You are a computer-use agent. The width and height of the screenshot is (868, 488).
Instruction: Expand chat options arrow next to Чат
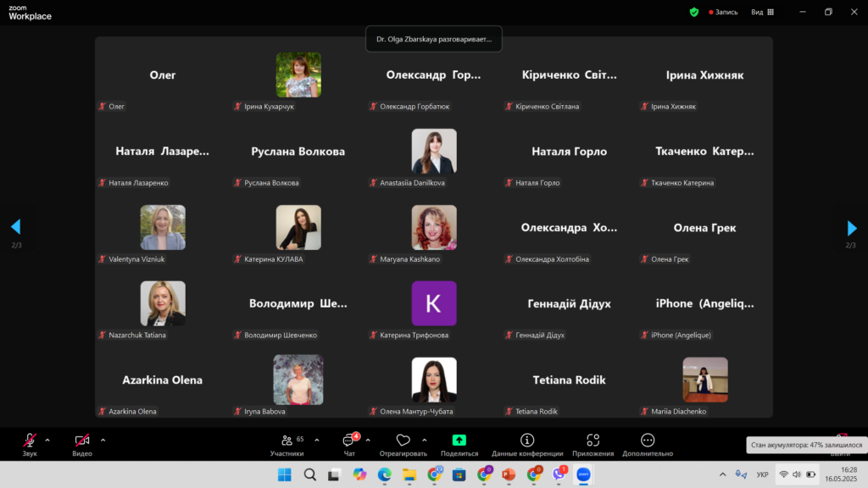[x=368, y=441]
